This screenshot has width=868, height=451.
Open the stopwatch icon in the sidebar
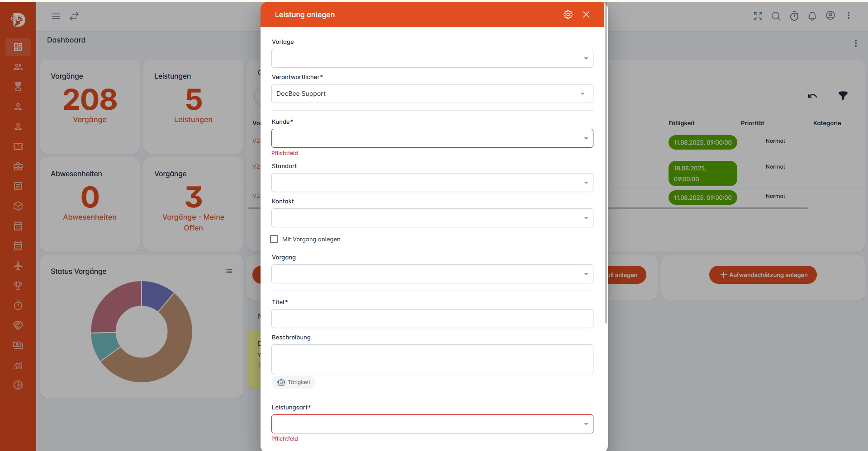click(18, 305)
